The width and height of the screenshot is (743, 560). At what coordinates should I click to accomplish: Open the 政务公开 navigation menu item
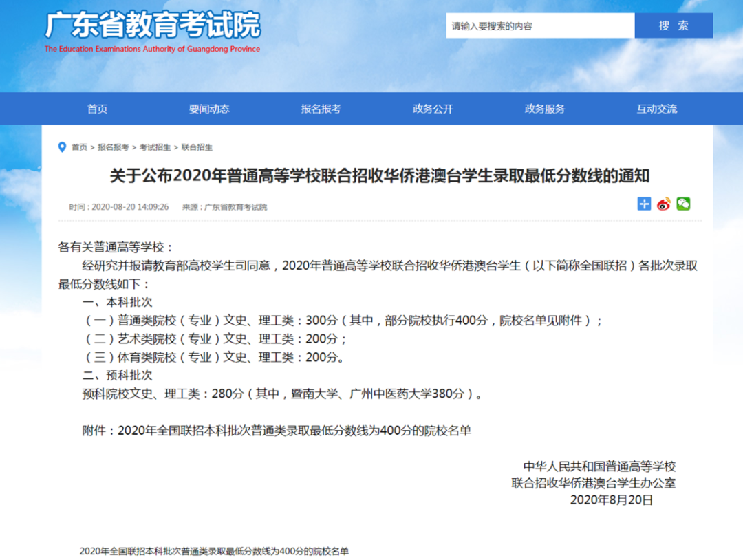(x=433, y=109)
